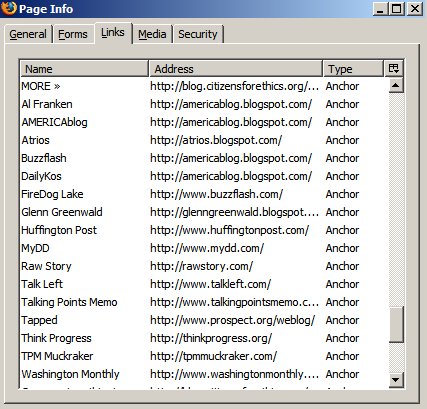Select the Tapped row
427x409 pixels.
pos(204,320)
